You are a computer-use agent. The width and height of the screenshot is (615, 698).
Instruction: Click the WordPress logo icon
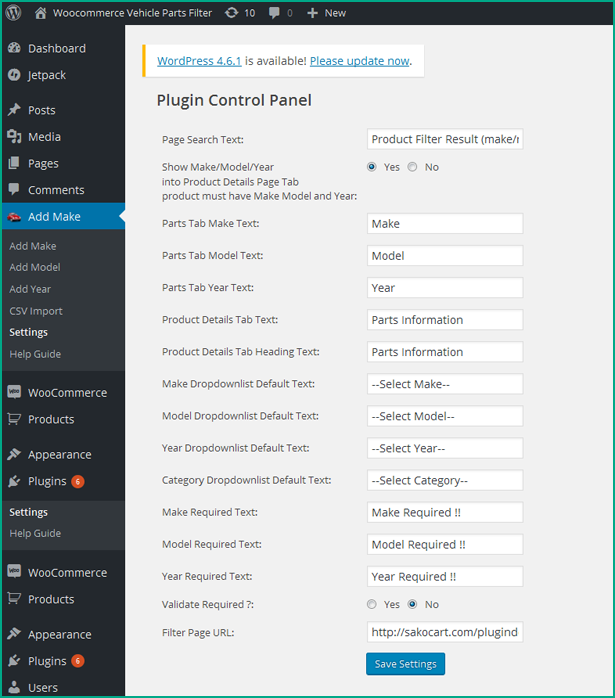tap(13, 12)
